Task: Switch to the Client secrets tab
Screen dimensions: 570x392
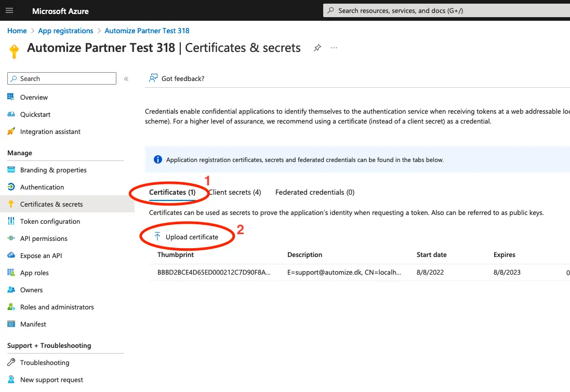Action: [235, 192]
